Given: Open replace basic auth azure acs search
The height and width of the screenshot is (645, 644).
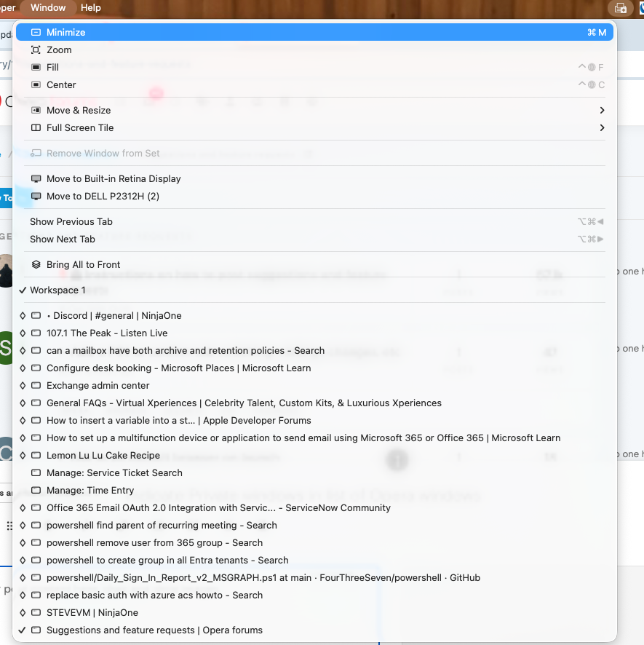Looking at the screenshot, I should tap(314, 595).
